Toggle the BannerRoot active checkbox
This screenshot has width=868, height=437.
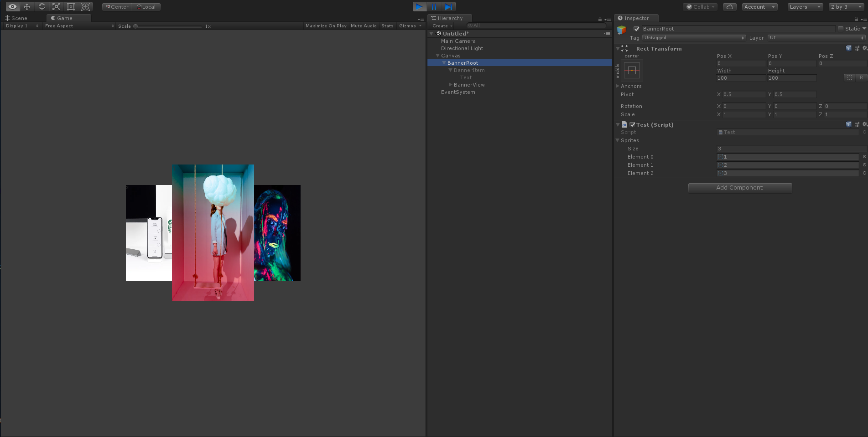(636, 29)
